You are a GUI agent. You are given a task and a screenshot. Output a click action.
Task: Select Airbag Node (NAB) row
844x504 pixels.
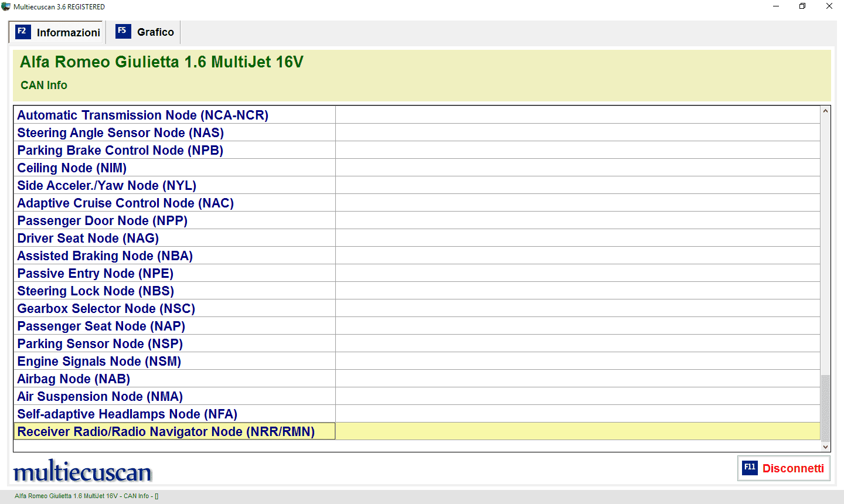tap(417, 379)
